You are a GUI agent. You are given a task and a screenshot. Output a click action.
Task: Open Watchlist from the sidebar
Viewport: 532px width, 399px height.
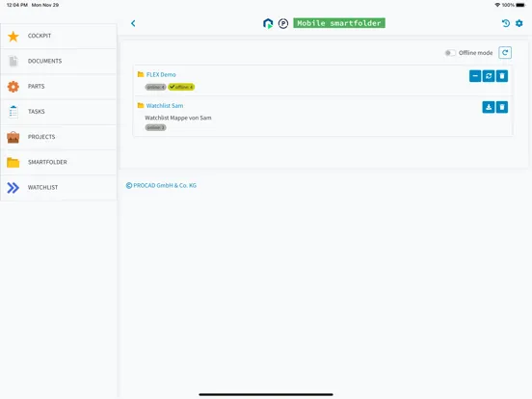click(x=59, y=188)
